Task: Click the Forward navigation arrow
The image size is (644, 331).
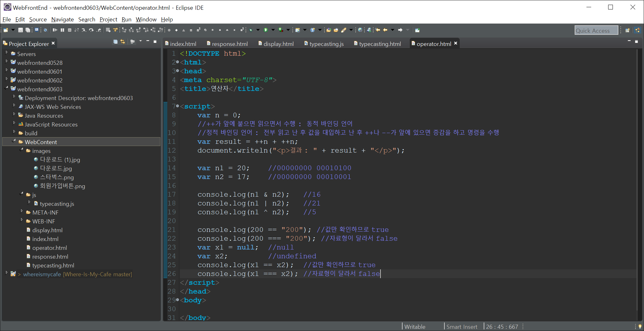Action: pos(400,30)
